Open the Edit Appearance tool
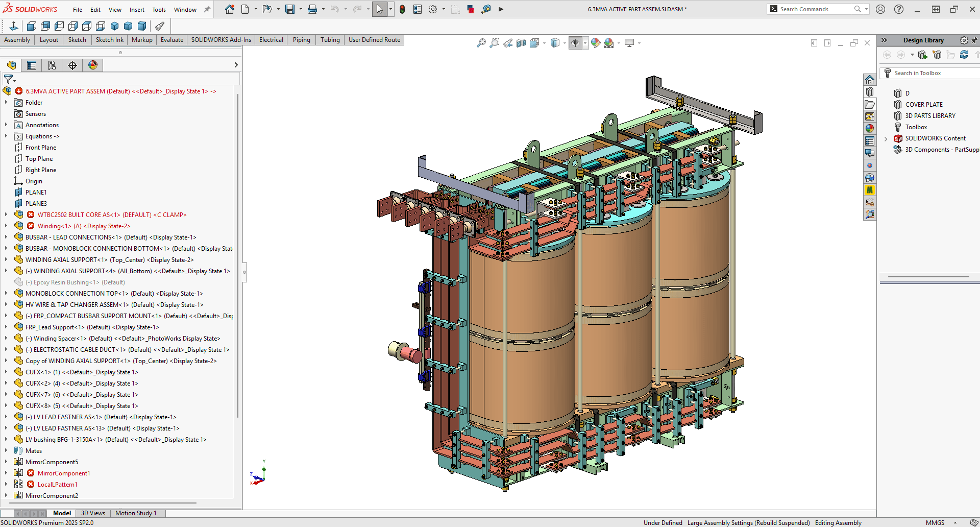Image resolution: width=980 pixels, height=527 pixels. (x=595, y=43)
